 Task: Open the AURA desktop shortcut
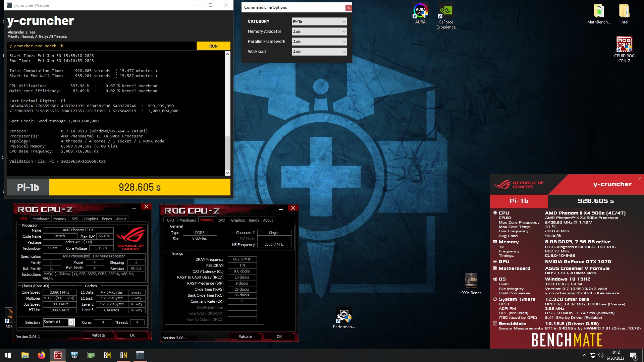click(x=420, y=14)
